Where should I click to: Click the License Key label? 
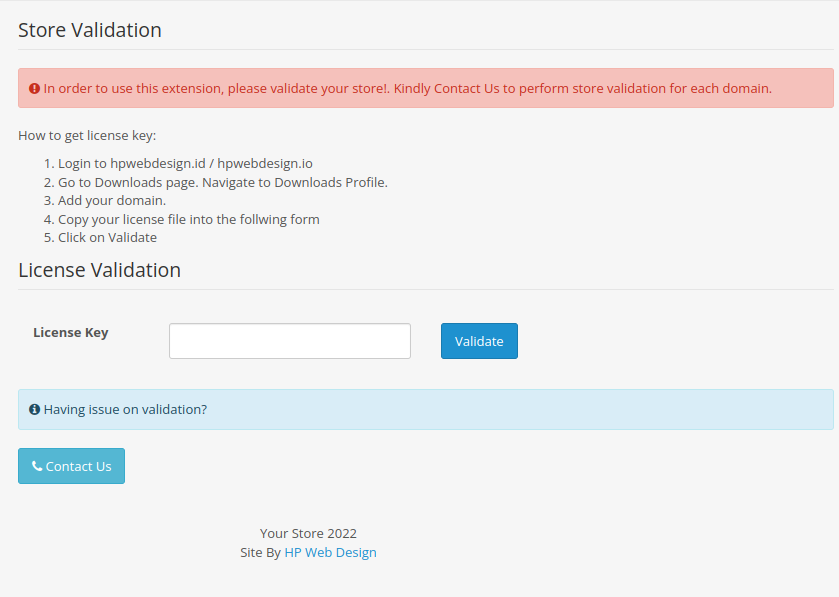(71, 333)
